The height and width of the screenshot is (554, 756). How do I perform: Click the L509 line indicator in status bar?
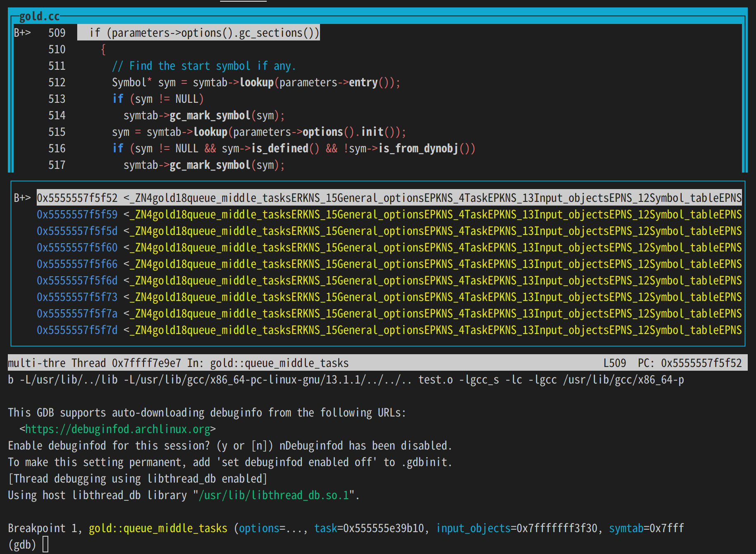[x=614, y=363]
